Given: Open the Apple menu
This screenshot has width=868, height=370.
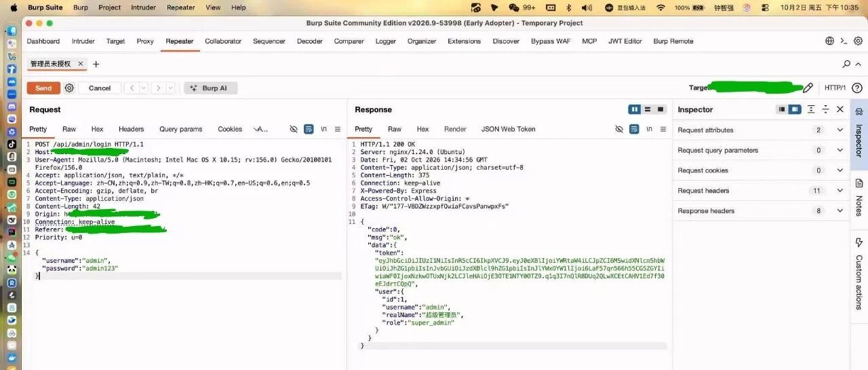Looking at the screenshot, I should click(x=13, y=7).
